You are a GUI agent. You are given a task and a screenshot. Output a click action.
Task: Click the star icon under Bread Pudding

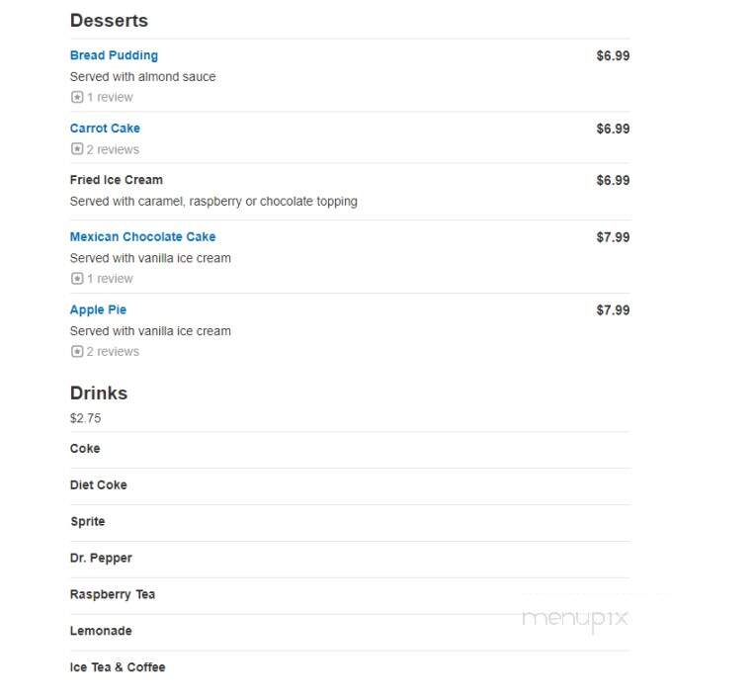pyautogui.click(x=77, y=98)
